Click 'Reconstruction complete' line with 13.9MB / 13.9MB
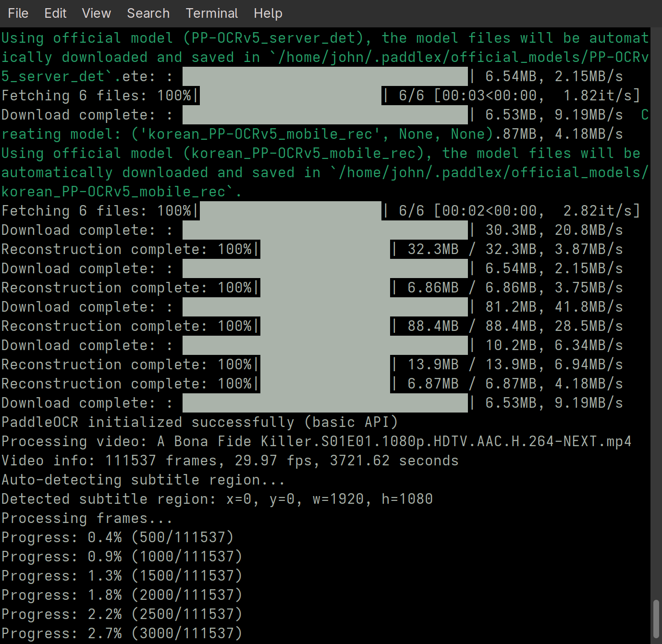This screenshot has width=662, height=644. (x=312, y=365)
